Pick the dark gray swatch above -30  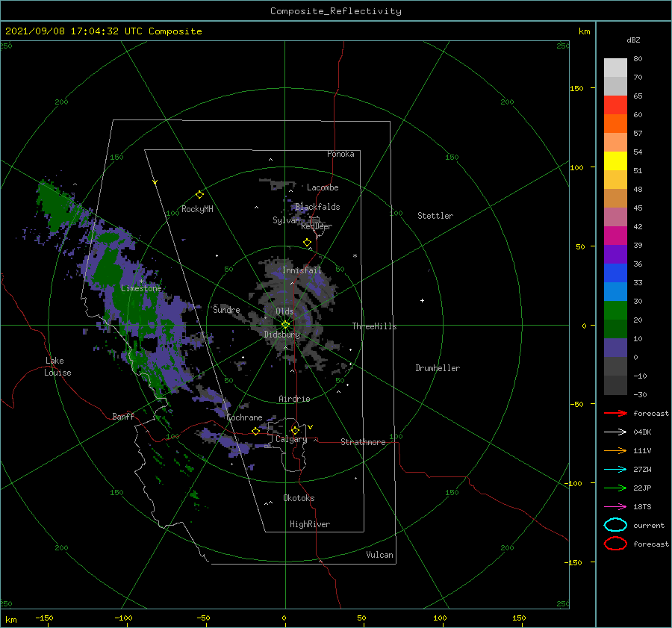click(615, 385)
